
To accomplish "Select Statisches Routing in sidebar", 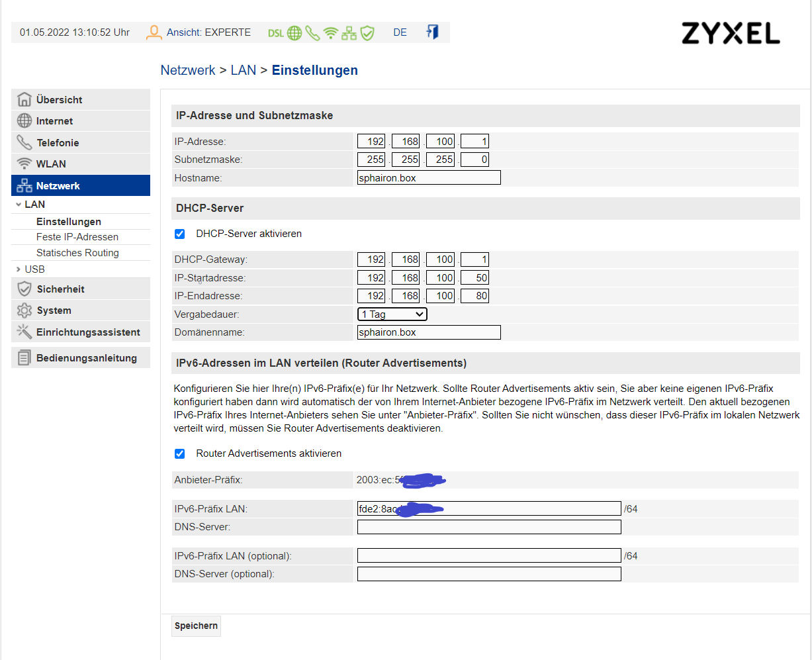I will tap(77, 253).
